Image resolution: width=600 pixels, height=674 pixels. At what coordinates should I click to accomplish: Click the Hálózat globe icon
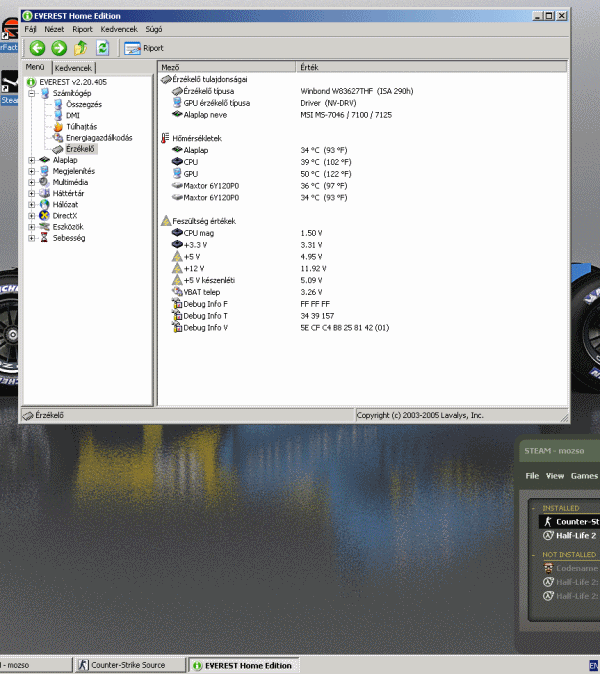pos(44,205)
